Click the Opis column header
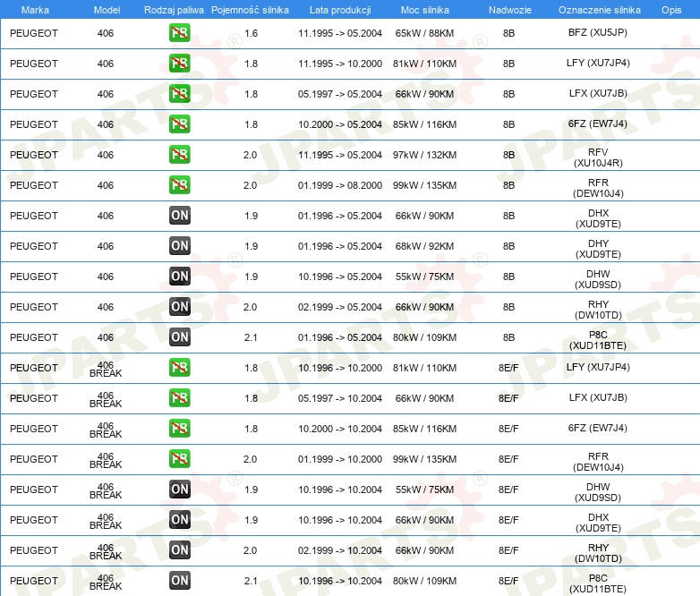Image resolution: width=700 pixels, height=596 pixels. tap(671, 10)
